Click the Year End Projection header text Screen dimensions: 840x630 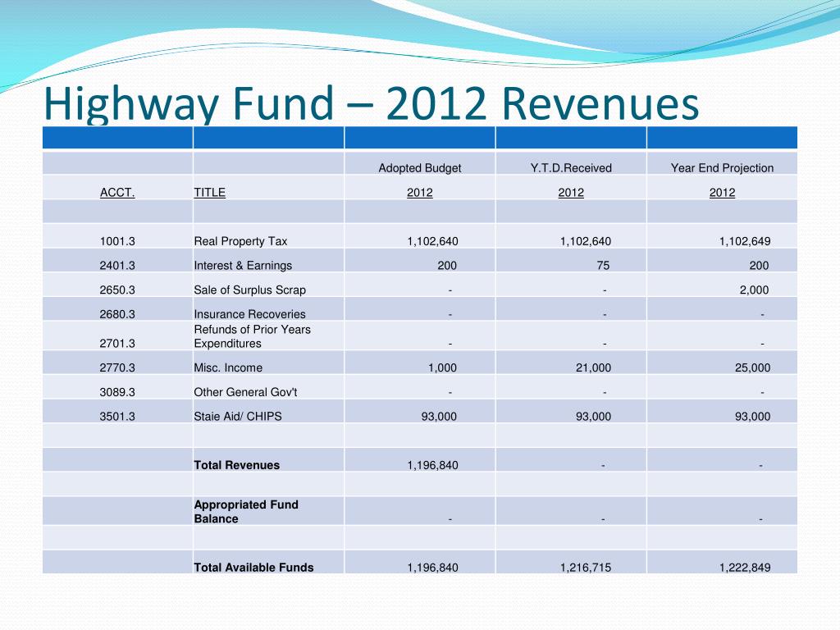tap(722, 168)
